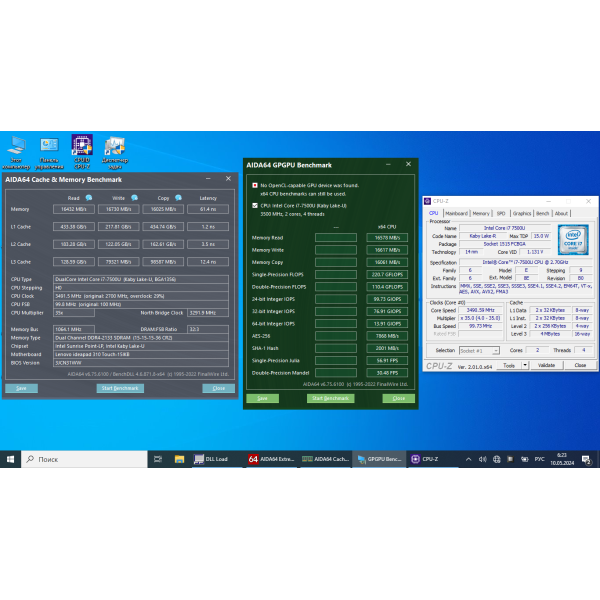Click the Specification field in CPU-Z
This screenshot has height=600, width=600.
pyautogui.click(x=525, y=262)
